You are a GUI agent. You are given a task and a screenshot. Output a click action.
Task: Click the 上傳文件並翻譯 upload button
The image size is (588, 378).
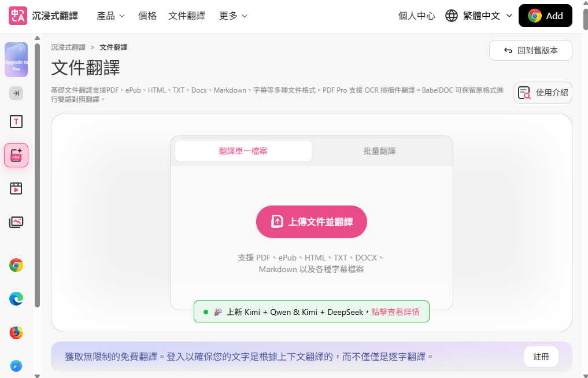click(x=311, y=222)
